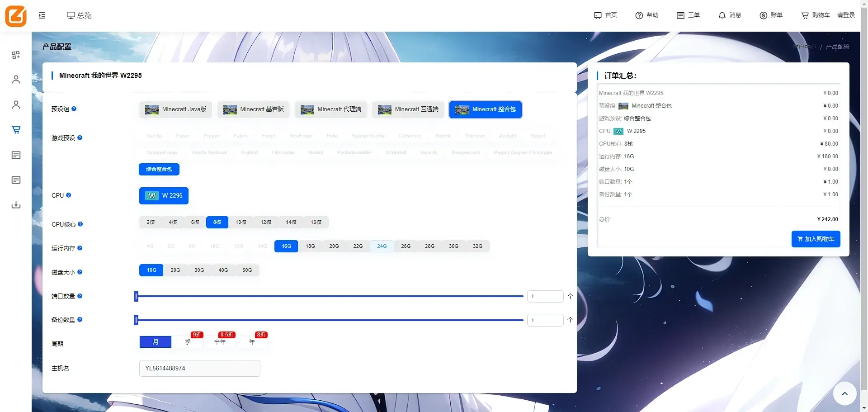
Task: Select 24G running memory
Action: [x=382, y=246]
